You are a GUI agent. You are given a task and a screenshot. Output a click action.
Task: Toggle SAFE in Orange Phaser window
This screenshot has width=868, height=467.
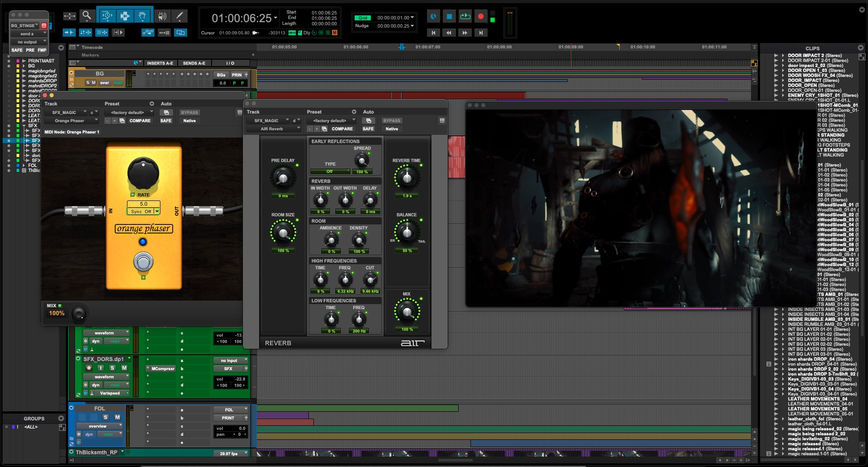(166, 121)
